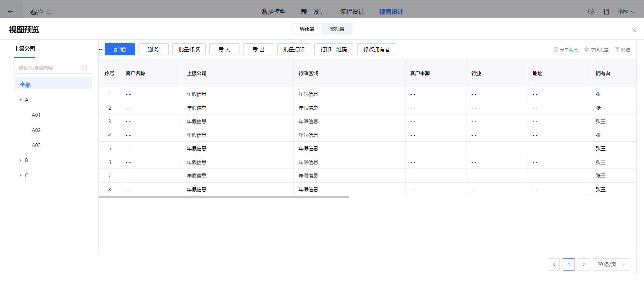The height and width of the screenshot is (292, 644).
Task: Select the Web端 preview tab
Action: point(307,29)
